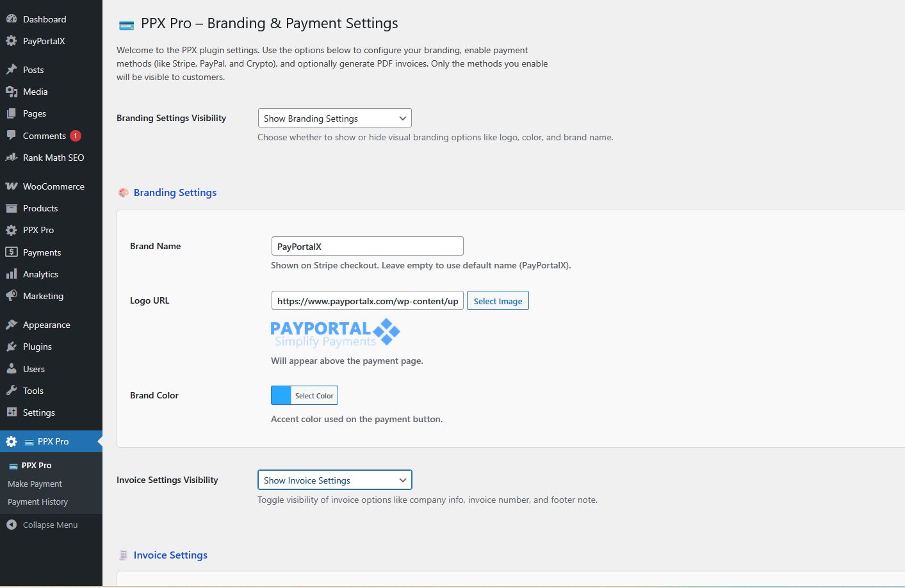Viewport: 905px width, 588px height.
Task: Click the Invoice Settings heading
Action: tap(170, 555)
